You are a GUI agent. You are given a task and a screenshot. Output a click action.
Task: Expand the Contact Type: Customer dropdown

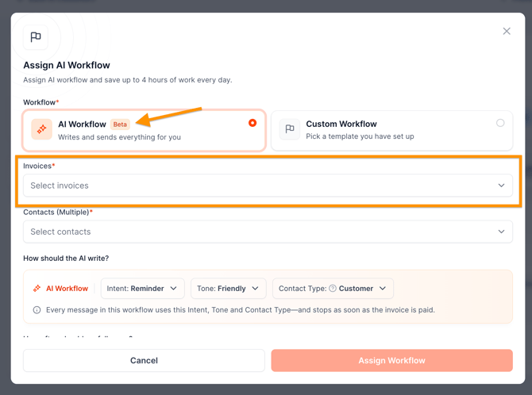(x=333, y=289)
